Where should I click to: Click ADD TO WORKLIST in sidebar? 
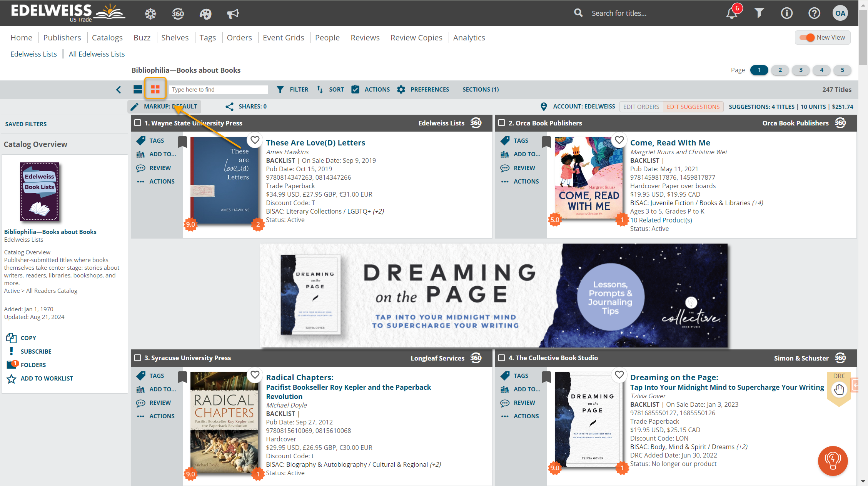pyautogui.click(x=40, y=379)
